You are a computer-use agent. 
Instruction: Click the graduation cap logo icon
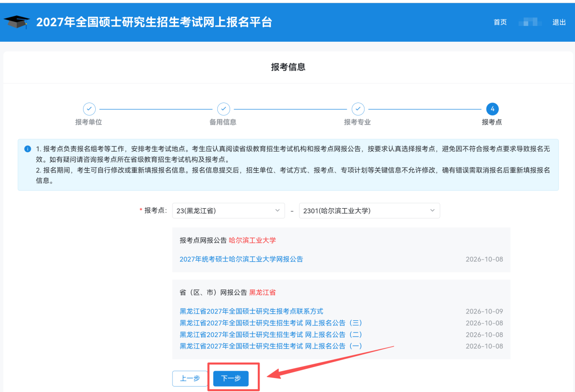pos(17,22)
